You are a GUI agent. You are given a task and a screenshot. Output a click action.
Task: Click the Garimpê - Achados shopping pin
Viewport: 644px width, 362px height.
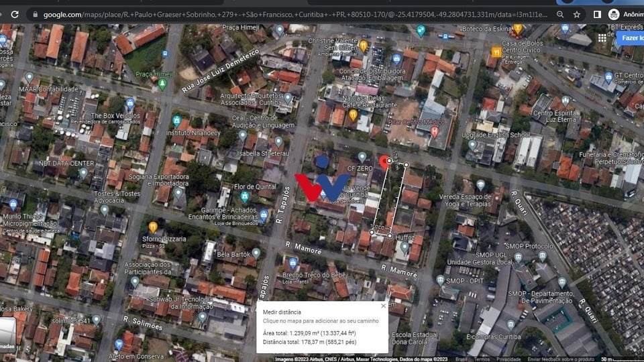pos(264,215)
